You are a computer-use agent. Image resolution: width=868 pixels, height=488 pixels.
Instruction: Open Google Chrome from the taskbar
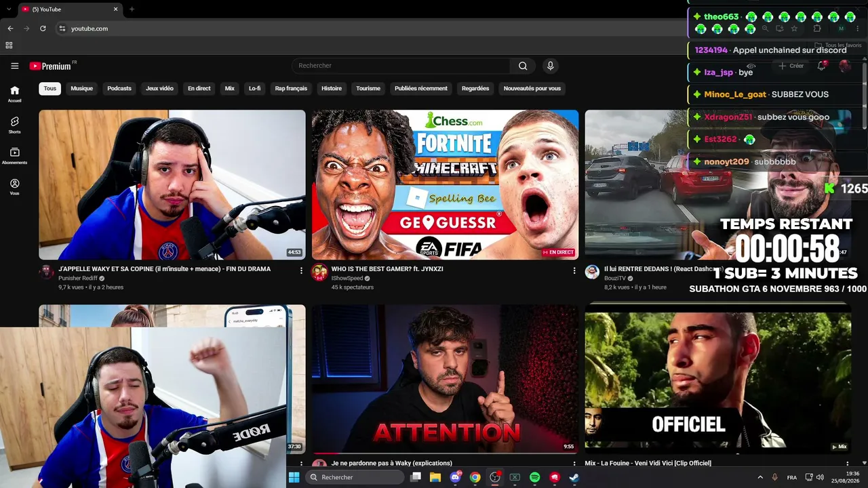475,477
